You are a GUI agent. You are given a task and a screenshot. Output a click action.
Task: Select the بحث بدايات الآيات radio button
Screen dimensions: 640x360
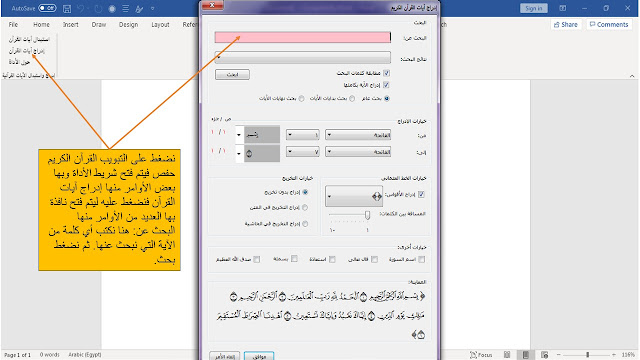[x=352, y=98]
